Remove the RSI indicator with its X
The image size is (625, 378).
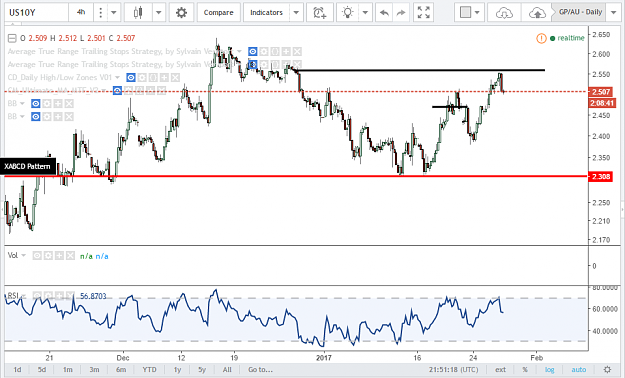[70, 295]
